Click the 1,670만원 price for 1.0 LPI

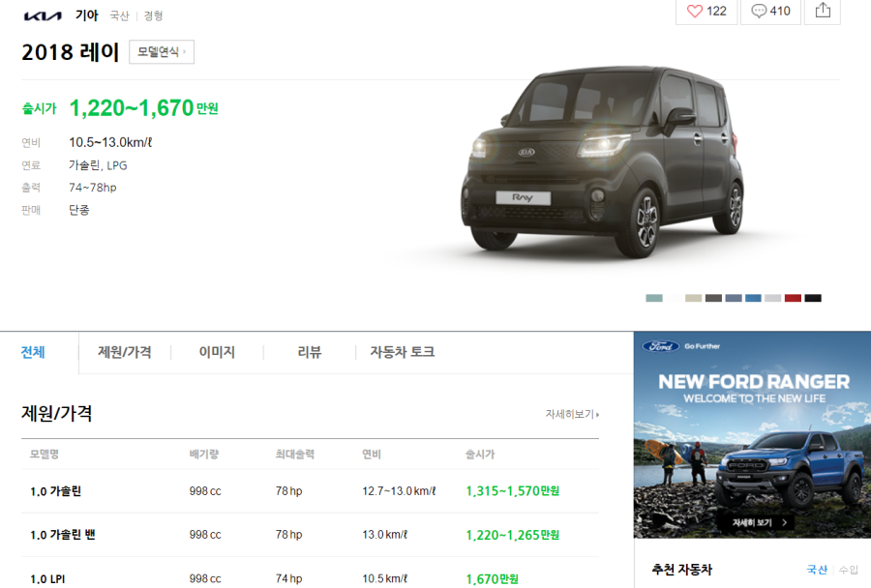coord(492,578)
